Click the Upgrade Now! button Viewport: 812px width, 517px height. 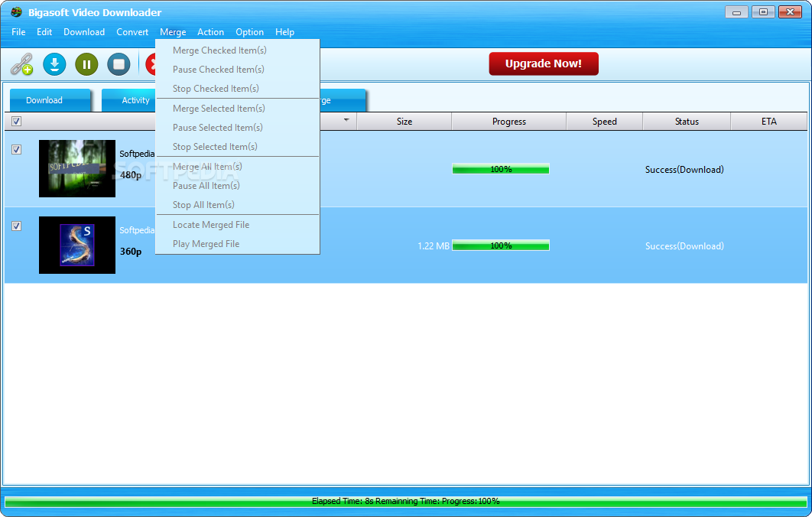pos(544,63)
